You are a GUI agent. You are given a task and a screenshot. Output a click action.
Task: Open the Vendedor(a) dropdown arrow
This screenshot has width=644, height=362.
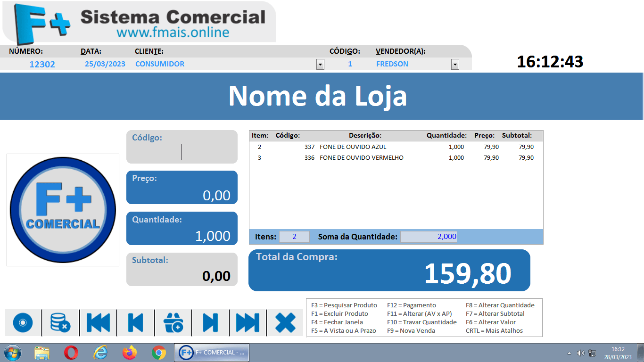(455, 65)
